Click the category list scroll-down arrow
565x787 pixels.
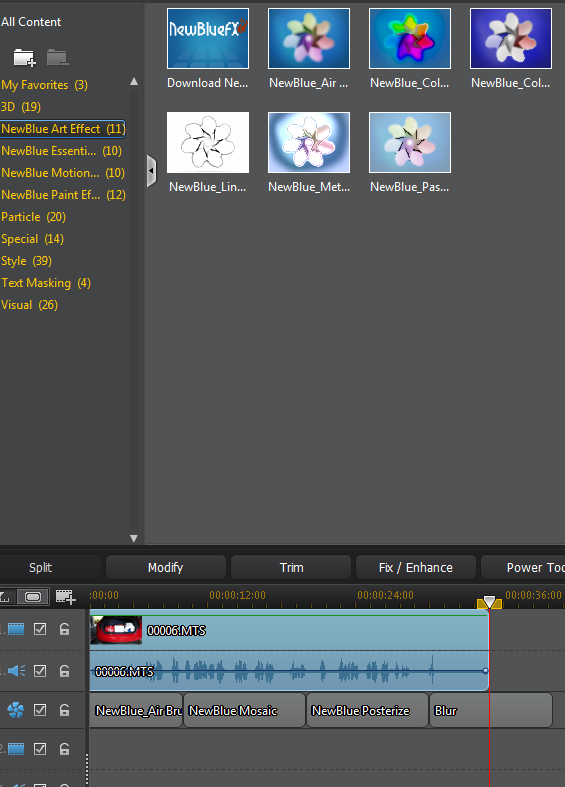point(134,538)
